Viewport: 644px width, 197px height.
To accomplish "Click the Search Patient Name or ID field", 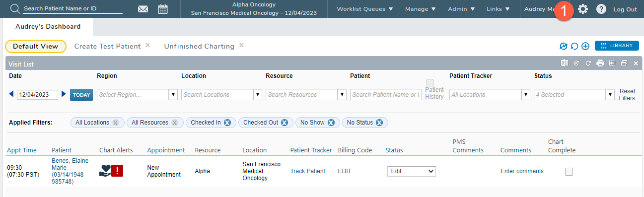I will click(x=72, y=9).
